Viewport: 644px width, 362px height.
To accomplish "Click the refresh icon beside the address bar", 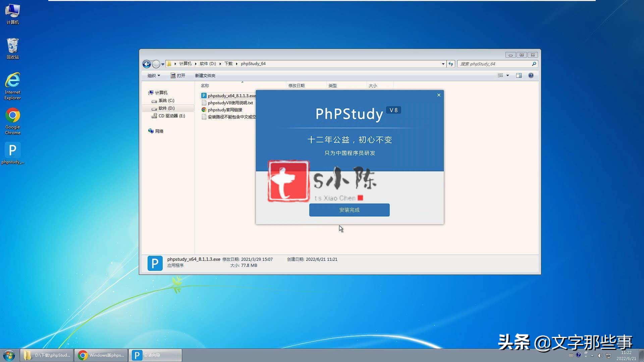I will coord(450,64).
